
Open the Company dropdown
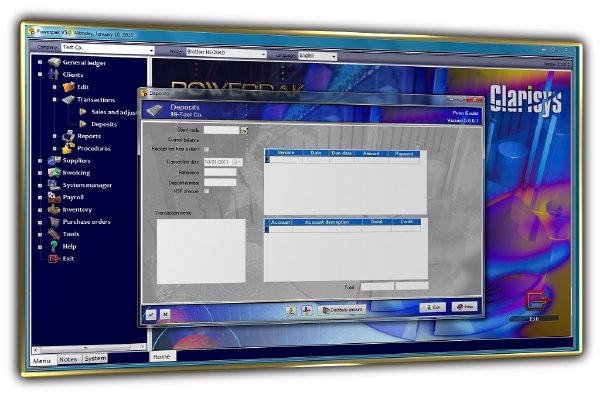[152, 50]
